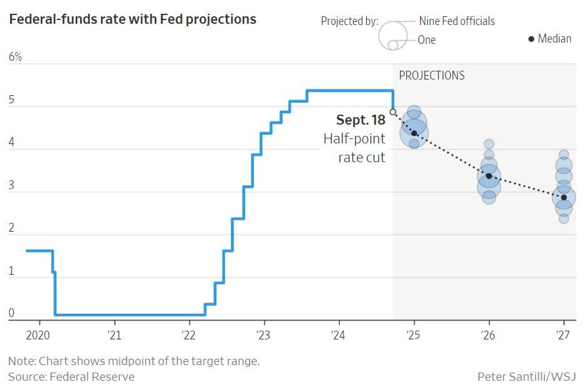588x392 pixels.
Task: Click the topmost 2025 projection bubble
Action: point(414,111)
